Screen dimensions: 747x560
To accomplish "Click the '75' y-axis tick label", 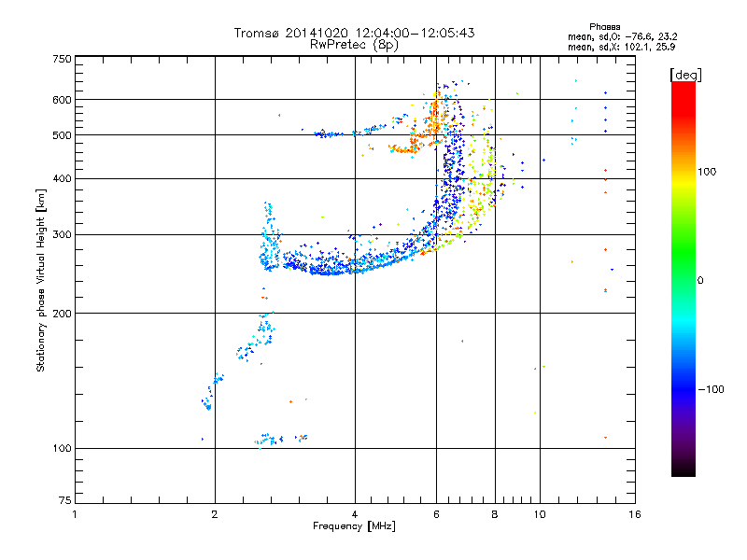I will 65,500.
